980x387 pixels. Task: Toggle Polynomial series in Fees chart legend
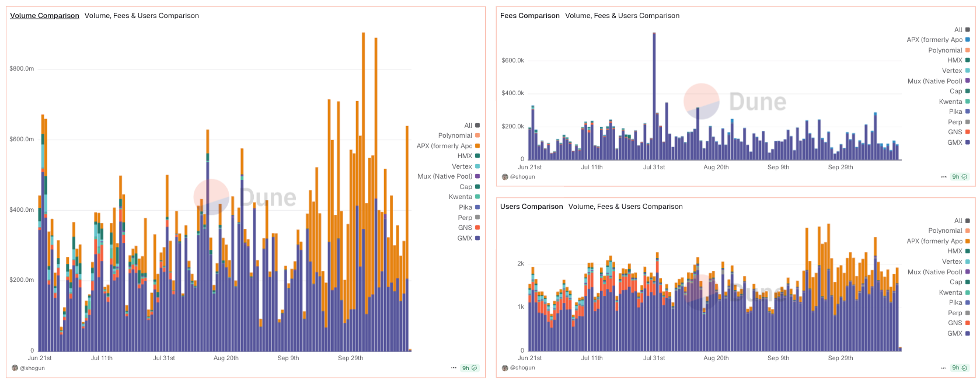click(945, 50)
